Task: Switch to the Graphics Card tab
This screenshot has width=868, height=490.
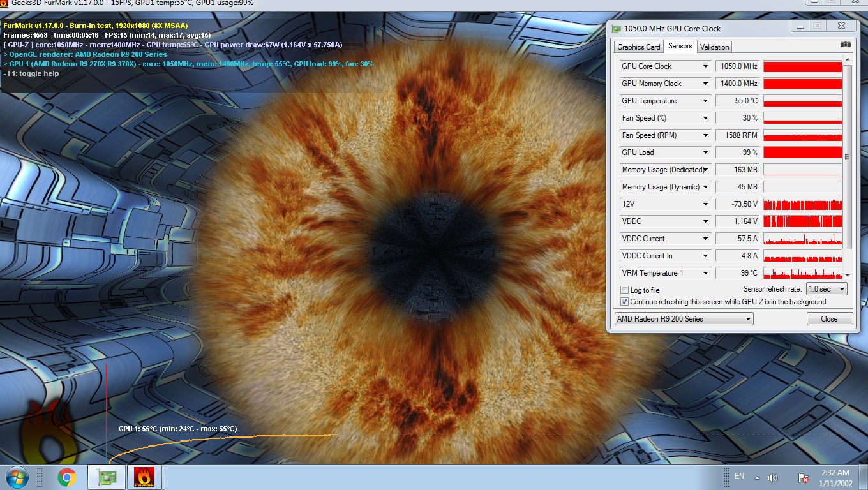Action: point(638,47)
